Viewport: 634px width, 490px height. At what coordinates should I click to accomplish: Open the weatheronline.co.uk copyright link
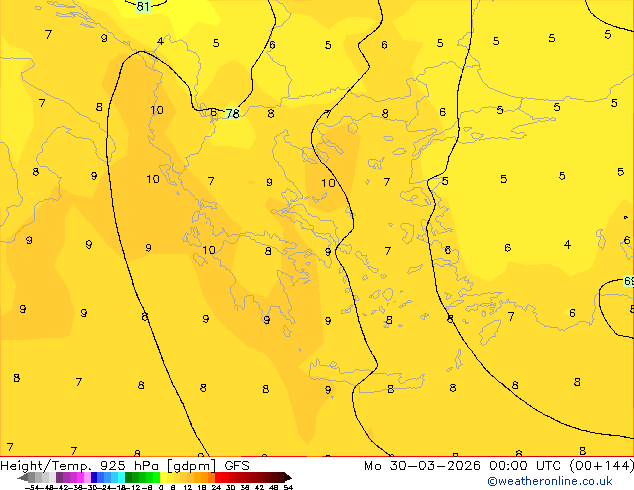[549, 482]
